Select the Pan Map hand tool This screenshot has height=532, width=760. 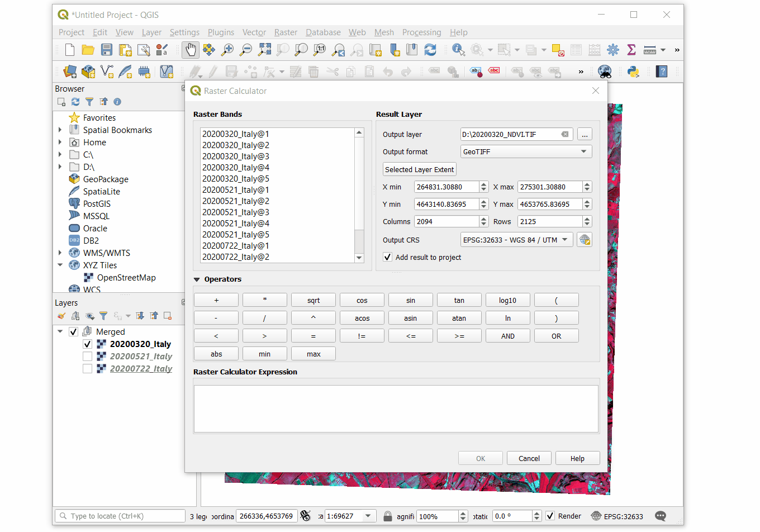coord(191,50)
